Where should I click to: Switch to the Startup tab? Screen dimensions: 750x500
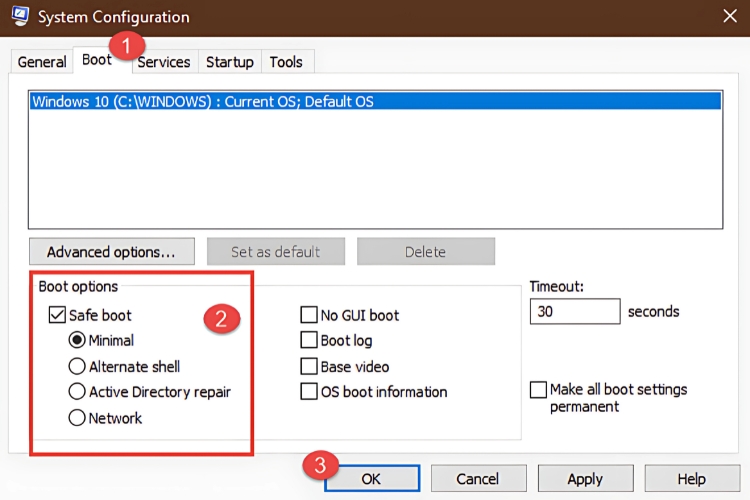(229, 62)
